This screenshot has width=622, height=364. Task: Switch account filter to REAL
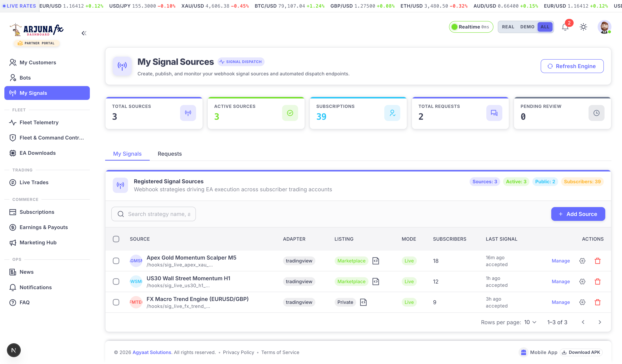pos(508,27)
